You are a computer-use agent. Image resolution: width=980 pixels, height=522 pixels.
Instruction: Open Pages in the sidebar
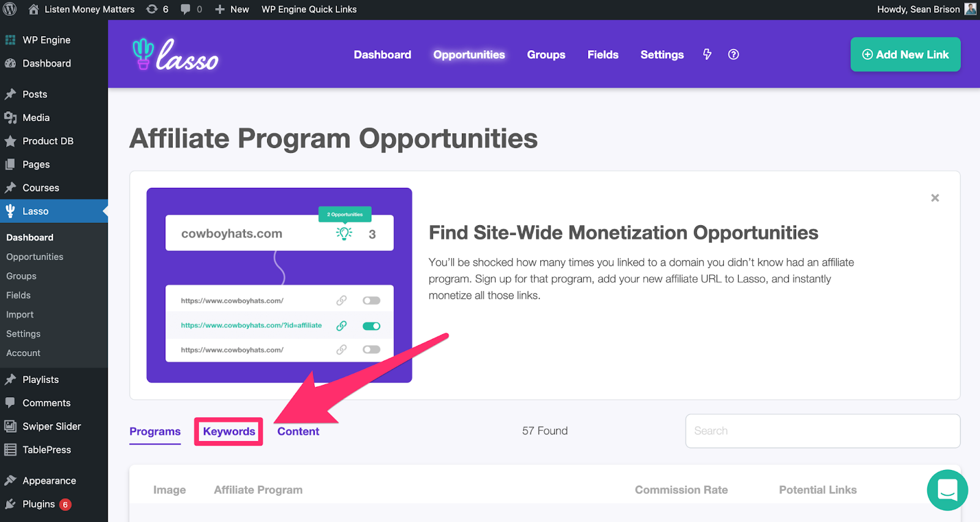click(36, 165)
